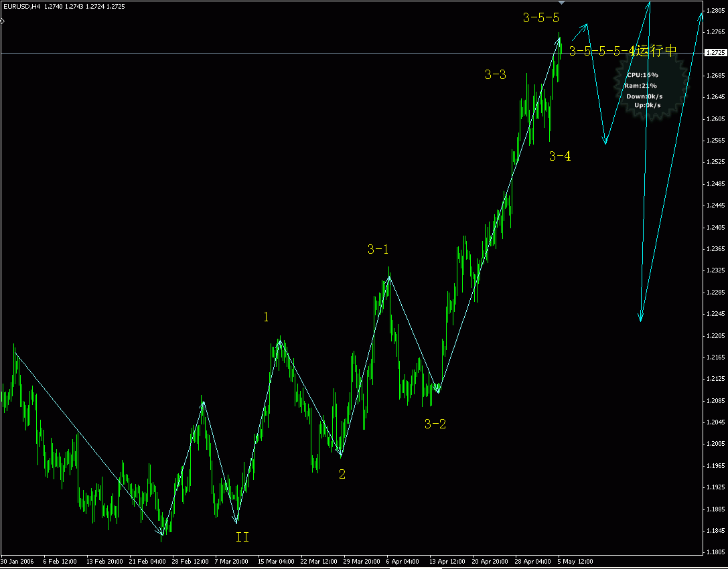
Task: Click wave label '2' near the trough
Action: (342, 474)
